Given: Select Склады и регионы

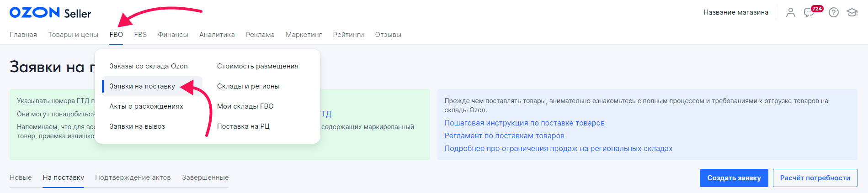Looking at the screenshot, I should (x=248, y=86).
